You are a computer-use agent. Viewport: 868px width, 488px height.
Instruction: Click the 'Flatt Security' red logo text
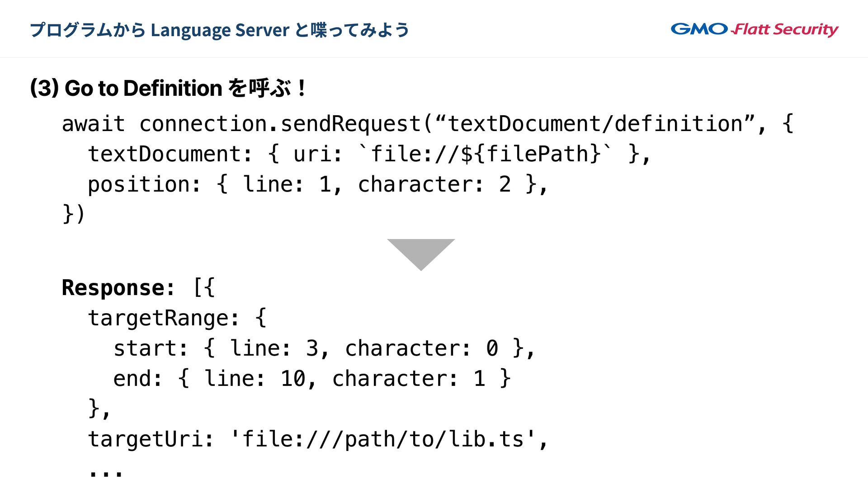pos(785,29)
